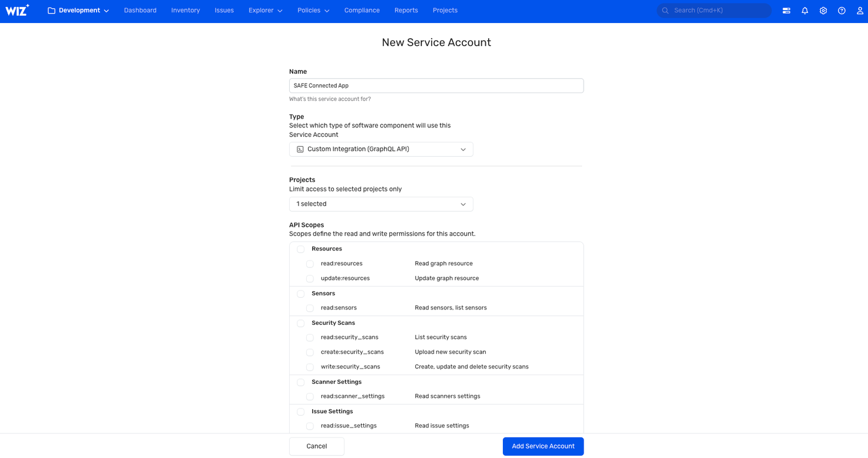Open the Policies menu

coord(313,11)
